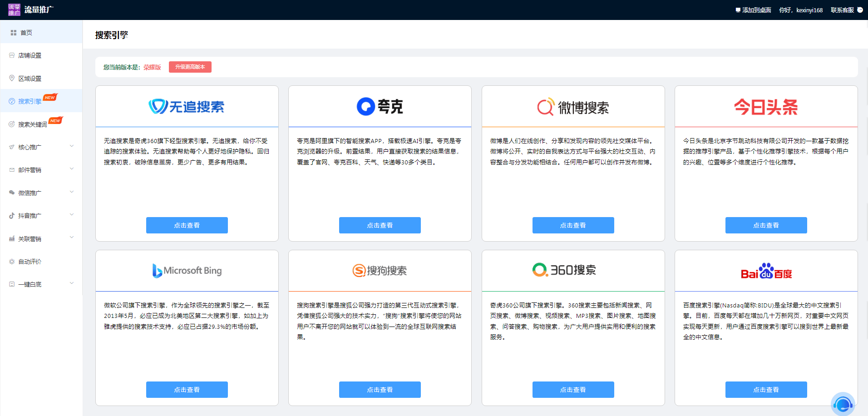The width and height of the screenshot is (868, 416).
Task: Click the 首页 grid icon
Action: 14,33
